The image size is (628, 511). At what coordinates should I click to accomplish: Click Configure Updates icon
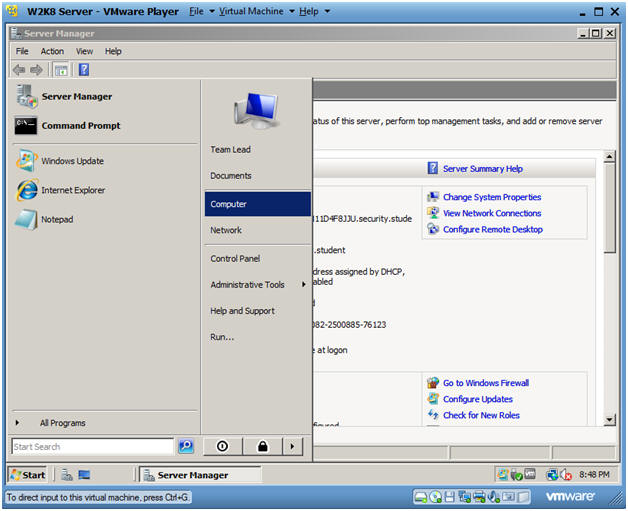pos(433,398)
